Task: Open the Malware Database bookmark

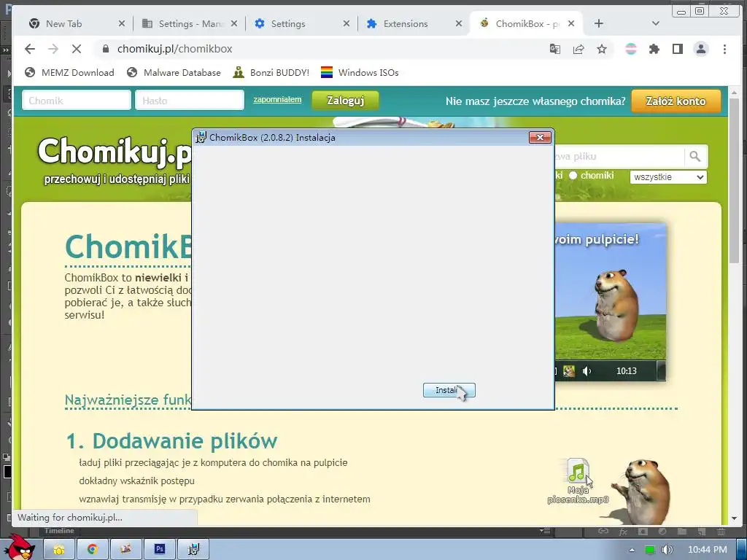Action: click(x=174, y=72)
